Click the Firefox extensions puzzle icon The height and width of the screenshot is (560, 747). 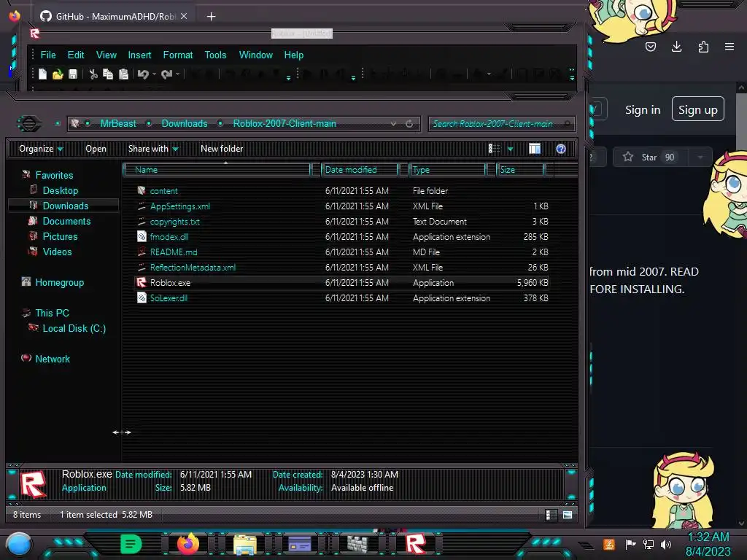[703, 47]
